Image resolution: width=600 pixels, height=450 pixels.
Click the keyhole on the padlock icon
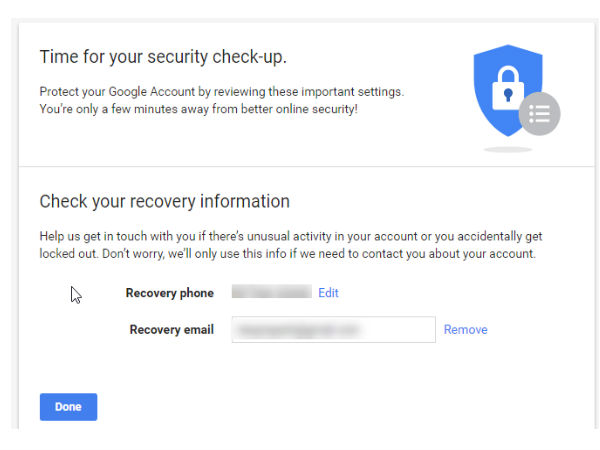pyautogui.click(x=507, y=95)
